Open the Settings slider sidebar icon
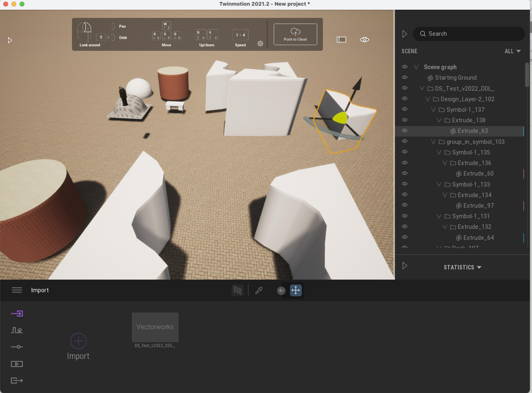Viewport: 532px width, 393px height. (x=17, y=347)
